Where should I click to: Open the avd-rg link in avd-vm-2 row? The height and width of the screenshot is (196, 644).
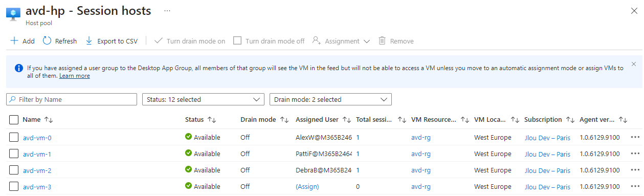[x=420, y=170]
